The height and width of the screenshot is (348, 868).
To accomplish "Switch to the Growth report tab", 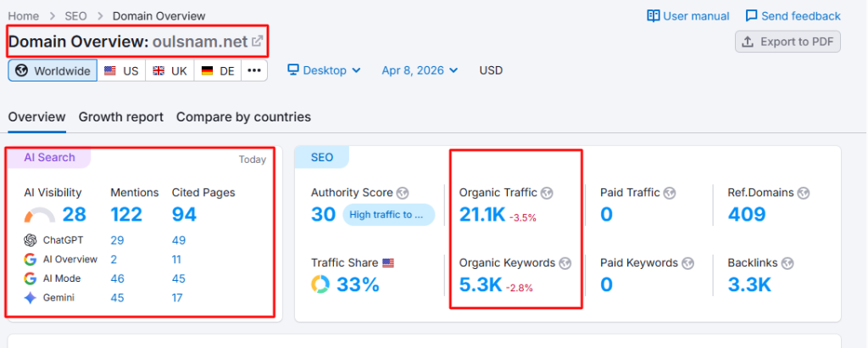I will point(120,117).
